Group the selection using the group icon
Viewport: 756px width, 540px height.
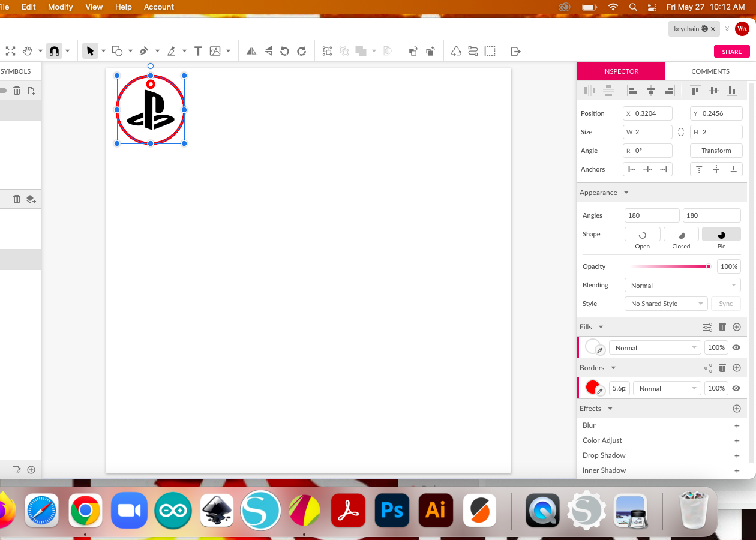click(x=327, y=51)
